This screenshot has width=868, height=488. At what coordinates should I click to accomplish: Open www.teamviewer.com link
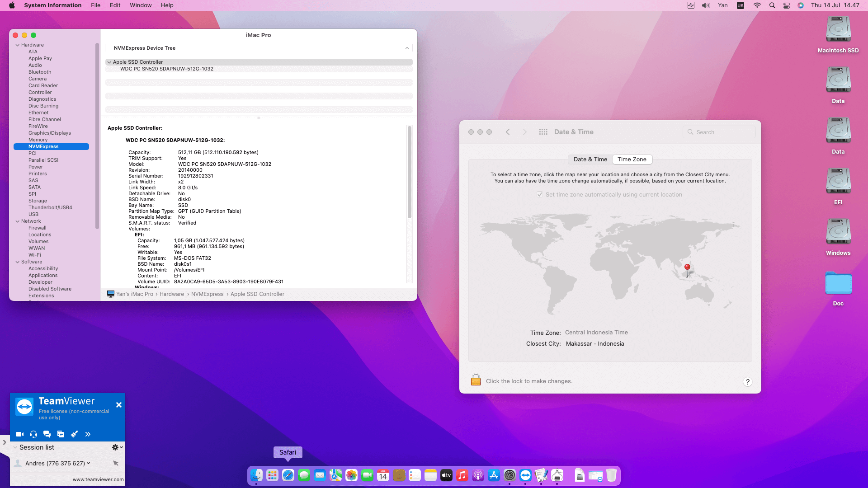[98, 479]
